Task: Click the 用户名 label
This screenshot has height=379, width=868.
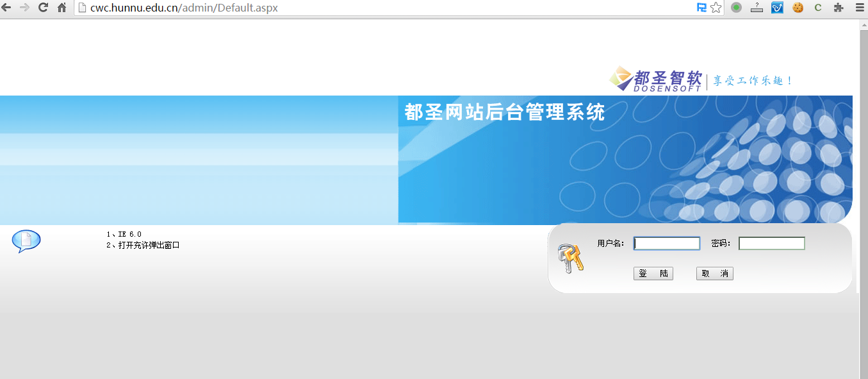Action: point(610,244)
